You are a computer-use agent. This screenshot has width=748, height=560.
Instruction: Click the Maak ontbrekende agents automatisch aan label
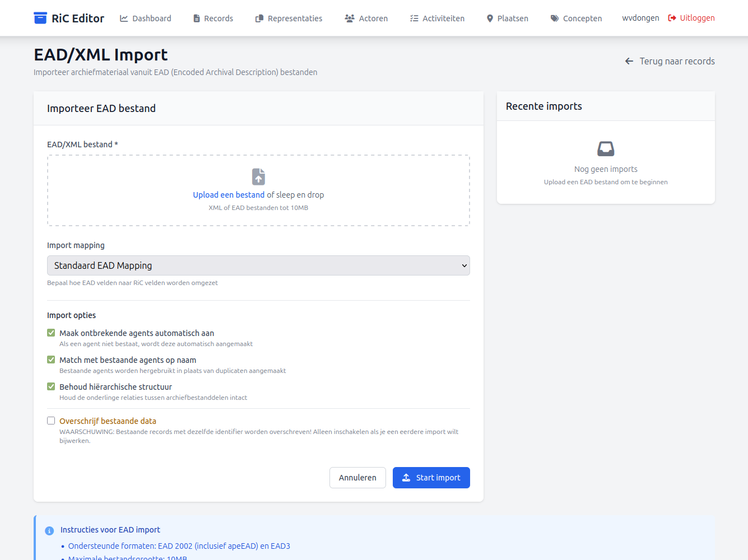137,333
